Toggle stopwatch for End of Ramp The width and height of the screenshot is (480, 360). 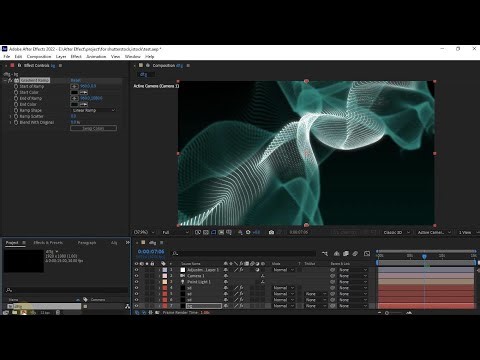pos(16,98)
